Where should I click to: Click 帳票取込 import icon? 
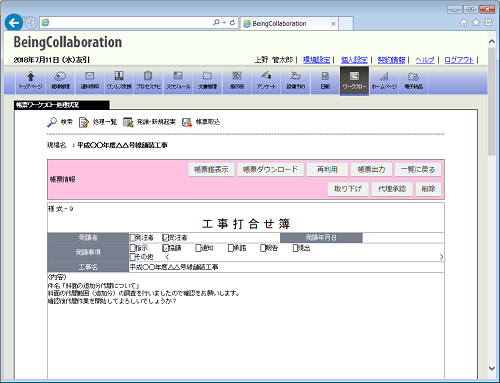[x=187, y=122]
